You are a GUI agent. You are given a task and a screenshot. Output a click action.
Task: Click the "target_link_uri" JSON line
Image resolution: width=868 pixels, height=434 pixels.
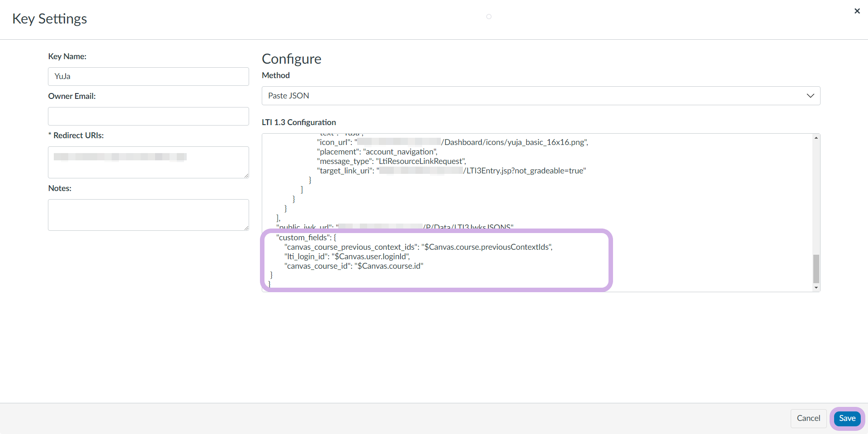451,171
